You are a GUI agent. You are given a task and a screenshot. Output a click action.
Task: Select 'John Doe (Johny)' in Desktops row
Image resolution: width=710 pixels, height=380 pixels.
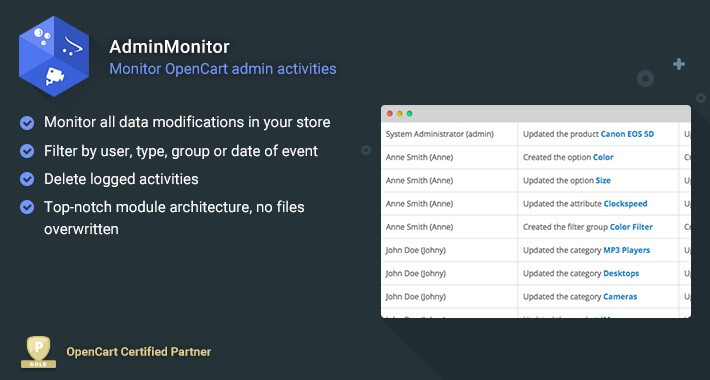click(416, 274)
